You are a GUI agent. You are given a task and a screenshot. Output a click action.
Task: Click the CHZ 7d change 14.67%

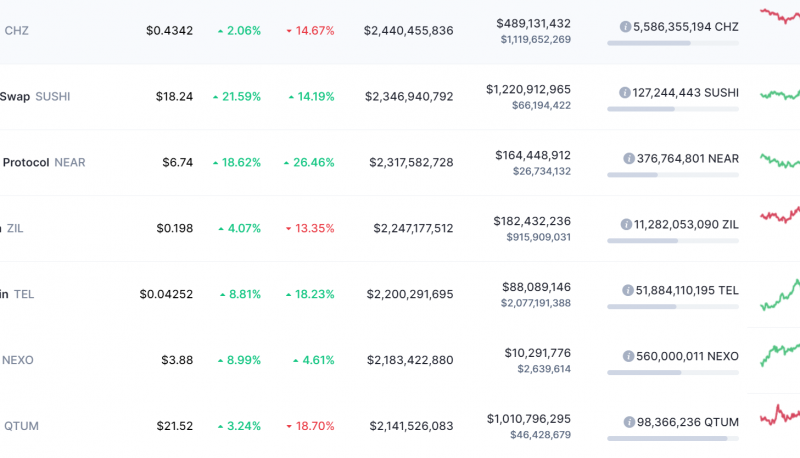click(x=310, y=31)
